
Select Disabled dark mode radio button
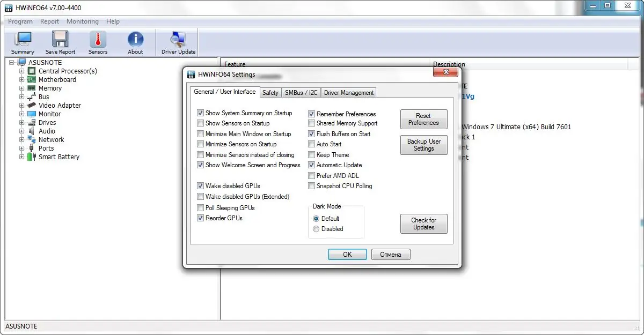pyautogui.click(x=316, y=229)
